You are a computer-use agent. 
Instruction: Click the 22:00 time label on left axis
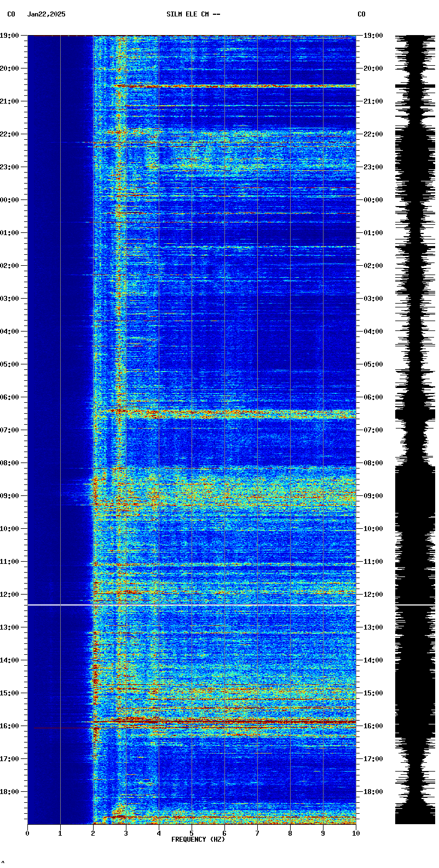[x=10, y=134]
